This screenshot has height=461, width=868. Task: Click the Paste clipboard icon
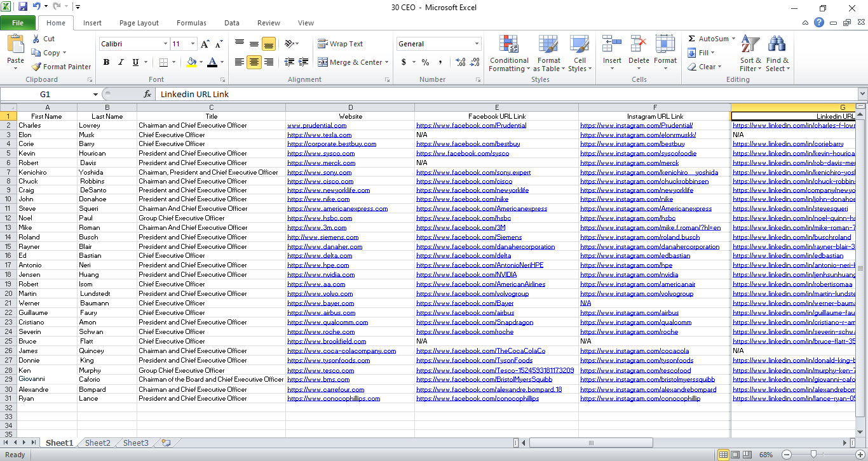pos(15,44)
